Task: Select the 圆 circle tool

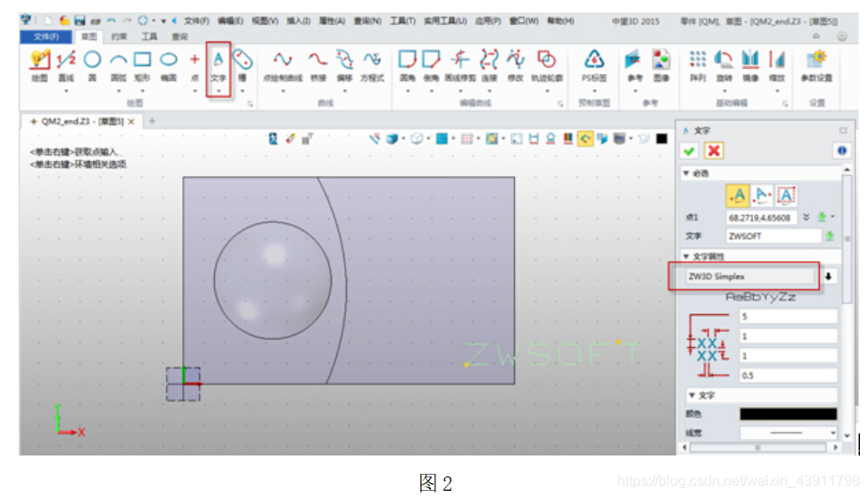Action: (x=93, y=65)
